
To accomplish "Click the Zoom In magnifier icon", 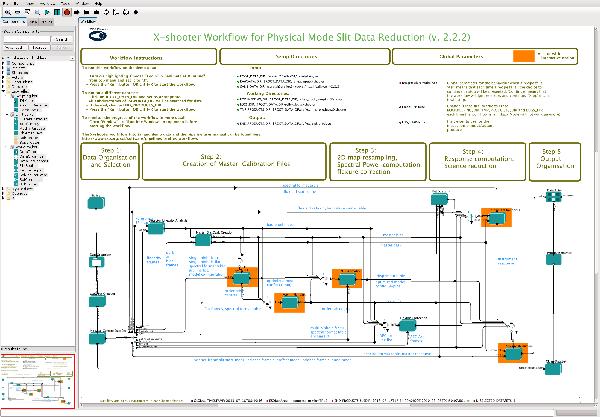I will point(8,12).
